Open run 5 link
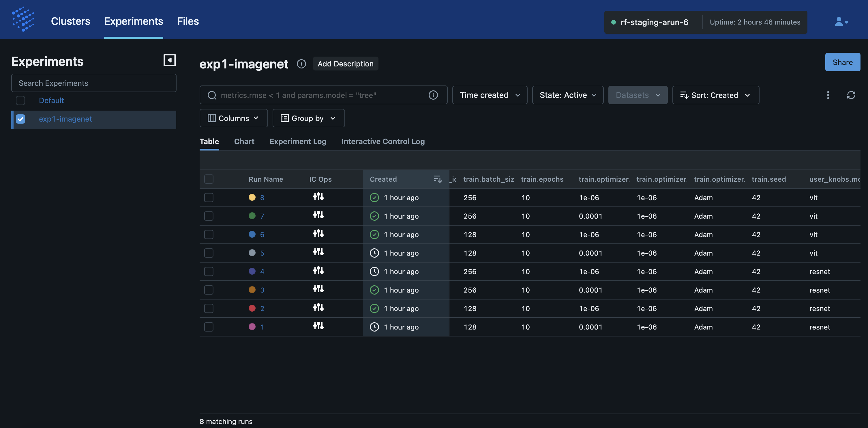 [x=262, y=253]
